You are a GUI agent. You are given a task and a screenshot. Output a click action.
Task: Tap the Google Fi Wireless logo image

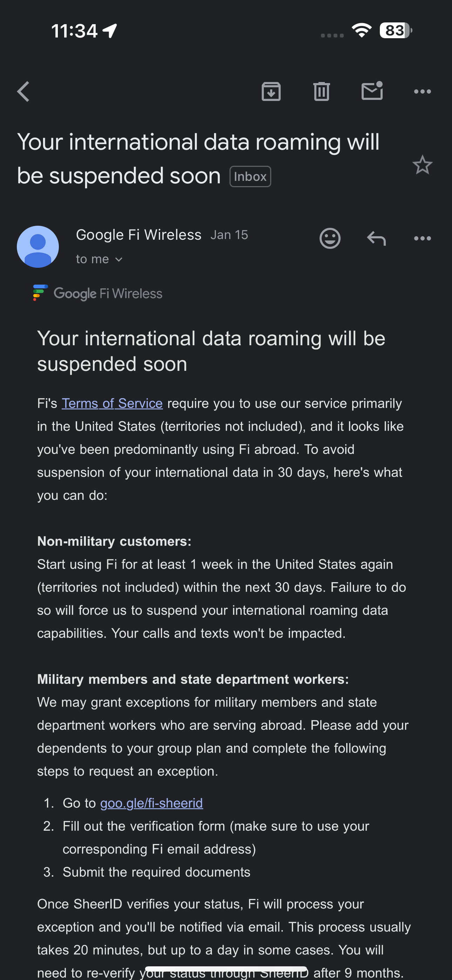click(x=98, y=293)
